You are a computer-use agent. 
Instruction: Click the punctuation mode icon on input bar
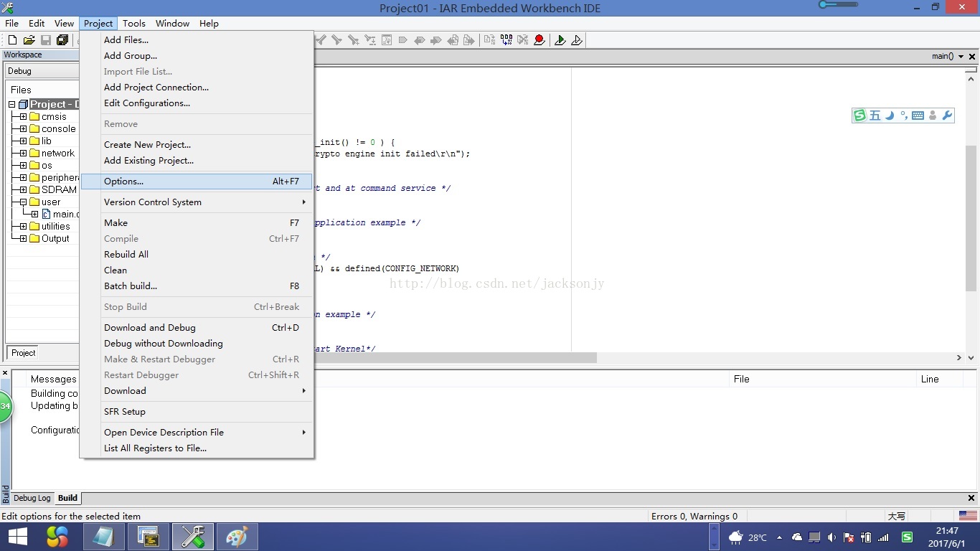[x=903, y=116]
